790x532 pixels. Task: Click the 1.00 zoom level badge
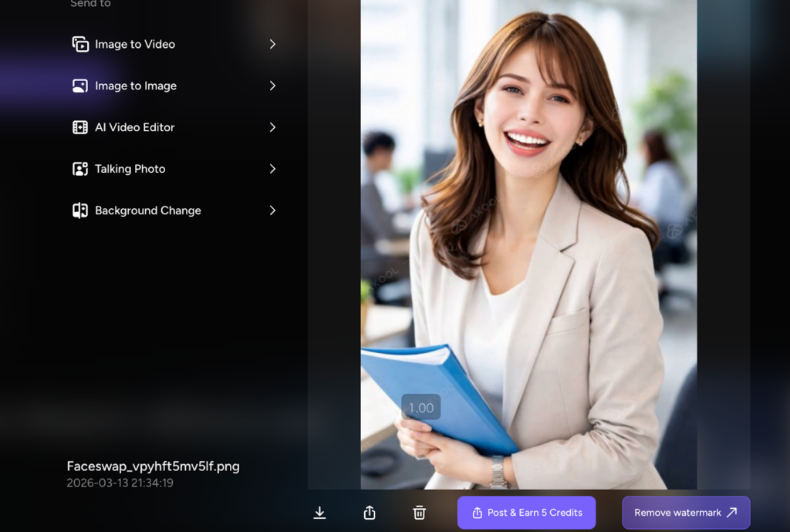[421, 408]
